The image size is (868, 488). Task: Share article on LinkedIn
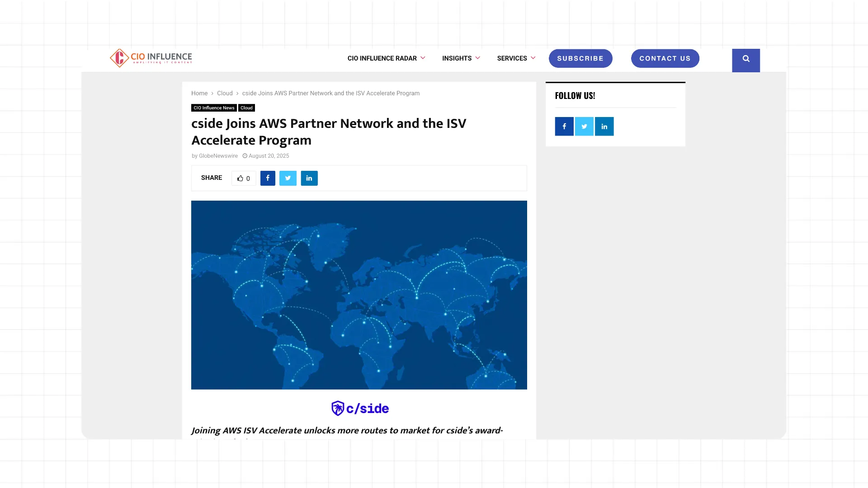pyautogui.click(x=309, y=178)
